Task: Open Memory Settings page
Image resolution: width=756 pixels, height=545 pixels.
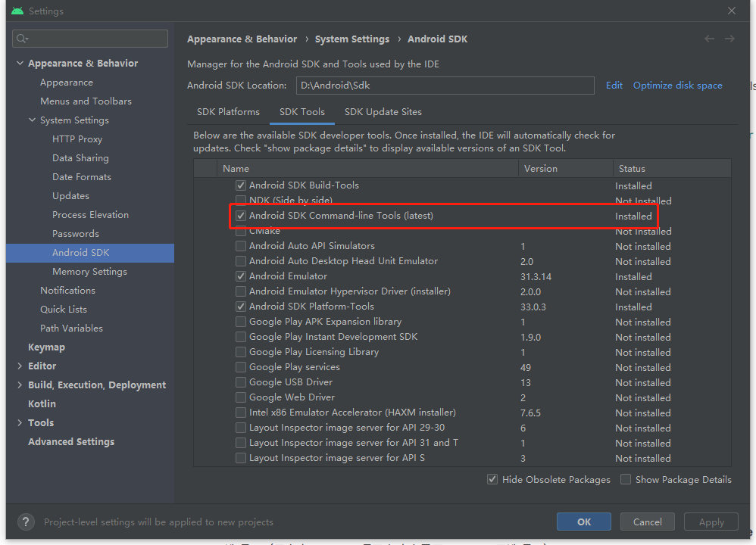Action: [89, 272]
